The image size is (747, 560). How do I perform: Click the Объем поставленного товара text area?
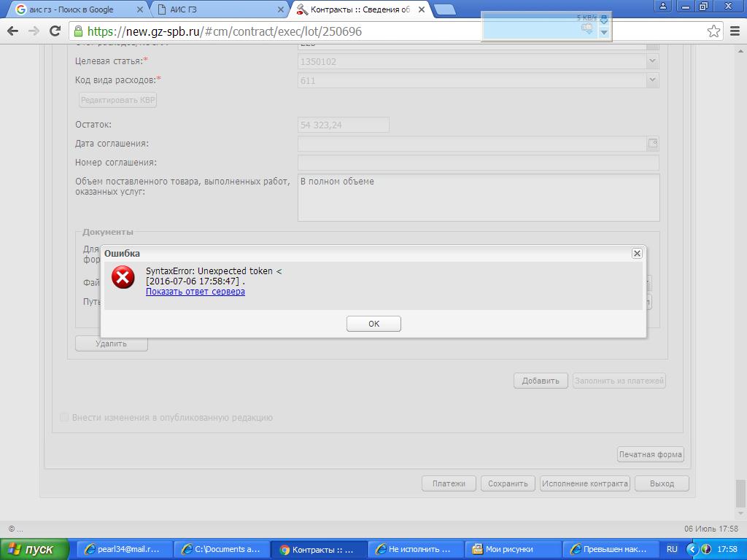point(479,197)
